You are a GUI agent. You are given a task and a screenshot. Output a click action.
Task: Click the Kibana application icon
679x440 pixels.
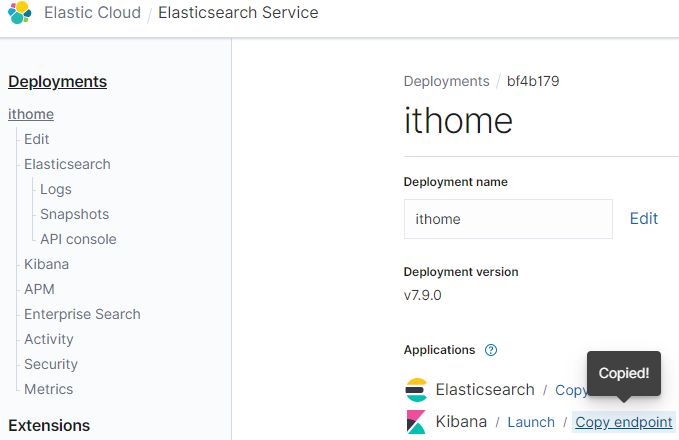pyautogui.click(x=416, y=422)
